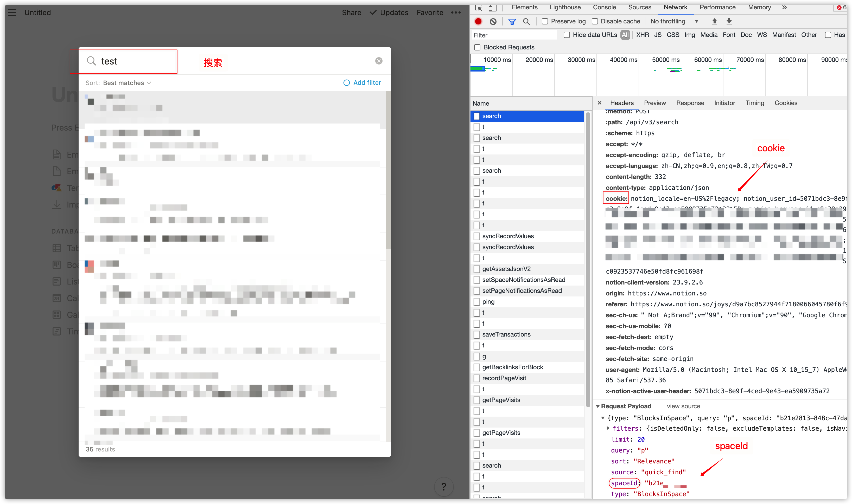Click the red record network log icon
This screenshot has width=852, height=504.
pos(478,21)
